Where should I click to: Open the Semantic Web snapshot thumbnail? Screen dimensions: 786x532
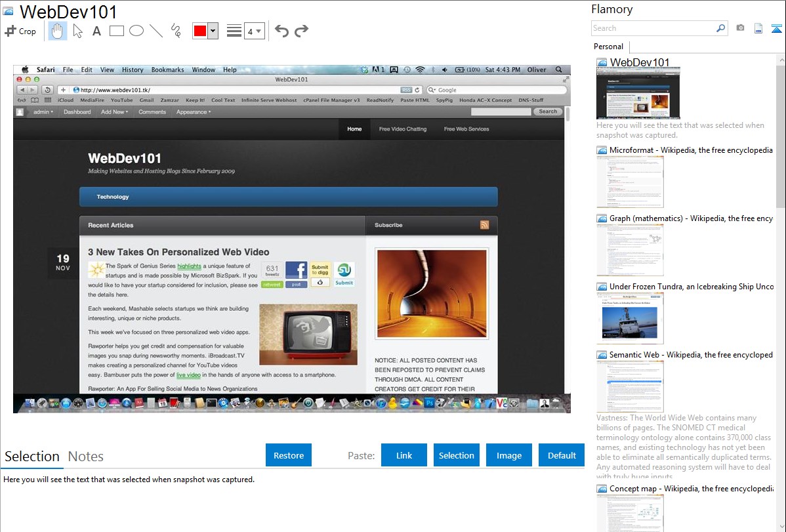point(630,386)
